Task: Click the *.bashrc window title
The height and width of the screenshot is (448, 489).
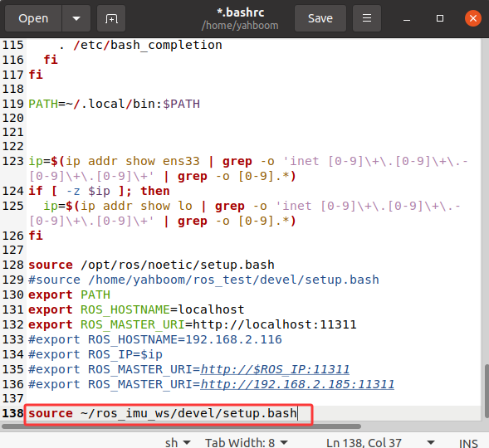Action: pyautogui.click(x=241, y=12)
